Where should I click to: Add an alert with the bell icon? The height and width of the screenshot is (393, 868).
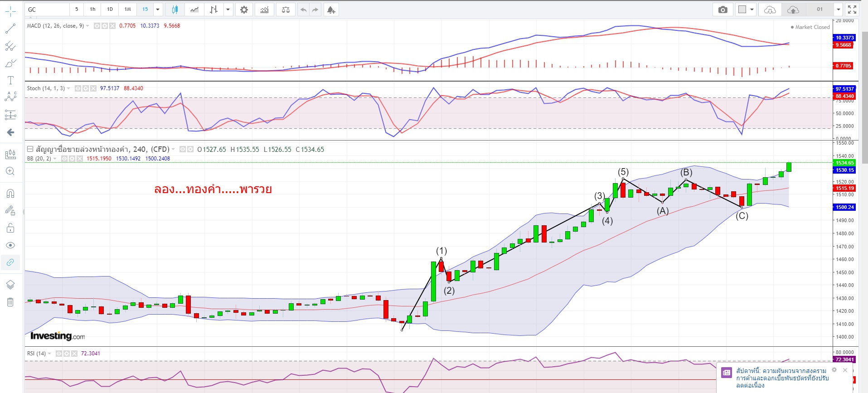331,10
